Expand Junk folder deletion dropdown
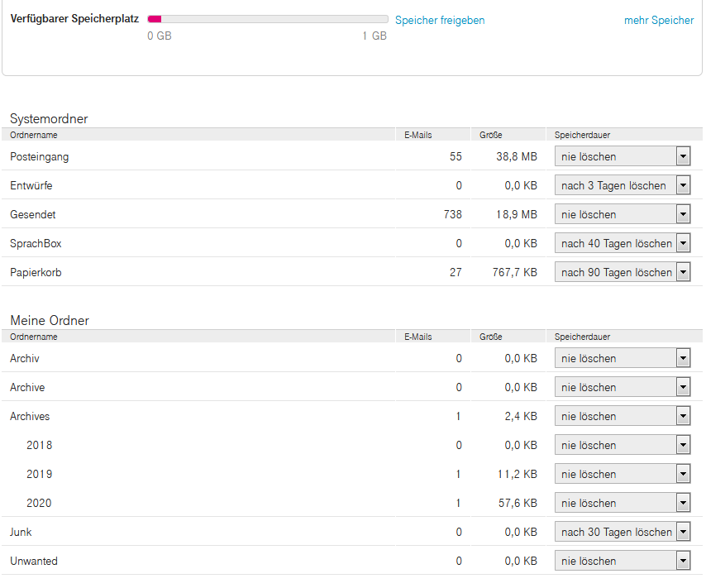This screenshot has width=706, height=588. [622, 533]
